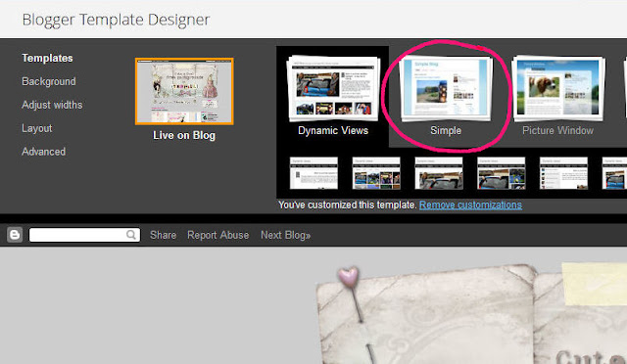Click the search magnifier icon

(x=131, y=235)
